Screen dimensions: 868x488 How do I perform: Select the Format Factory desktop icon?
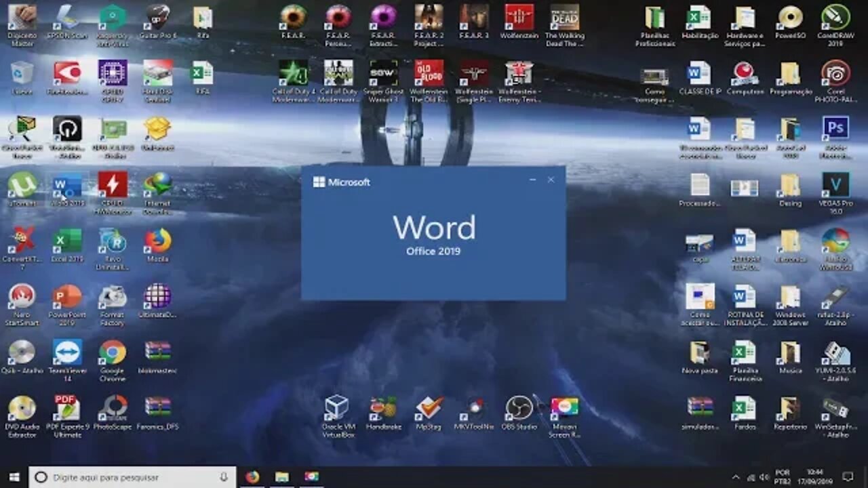point(113,304)
